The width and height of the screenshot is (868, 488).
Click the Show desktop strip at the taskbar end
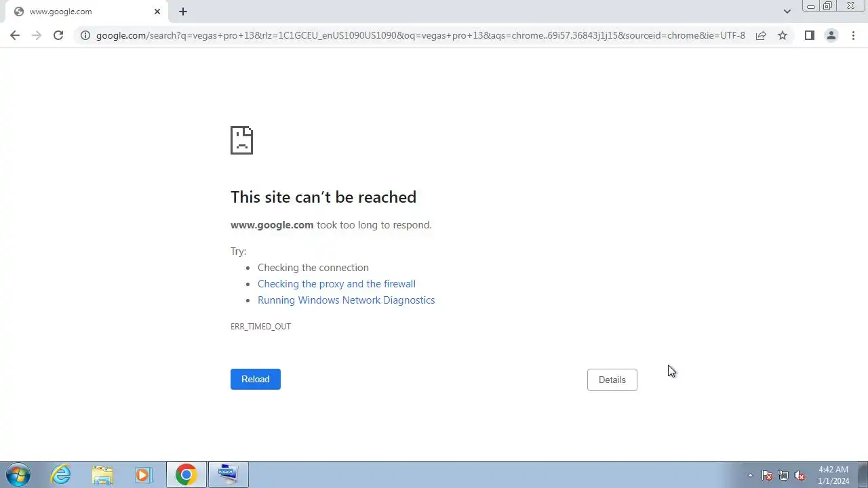(863, 474)
